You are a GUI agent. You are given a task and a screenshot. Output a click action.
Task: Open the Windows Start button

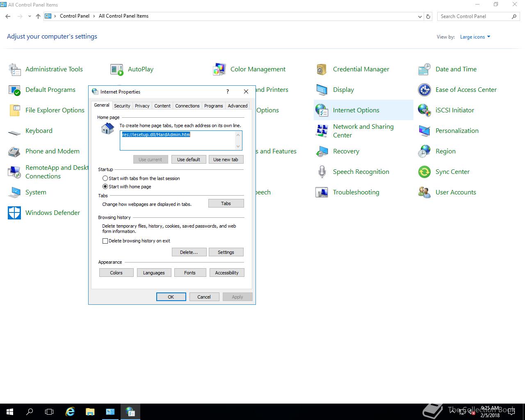point(10,412)
